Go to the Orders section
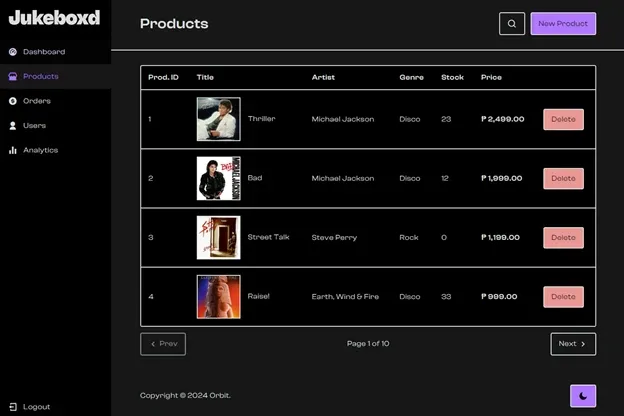This screenshot has width=624, height=416. tap(56, 101)
